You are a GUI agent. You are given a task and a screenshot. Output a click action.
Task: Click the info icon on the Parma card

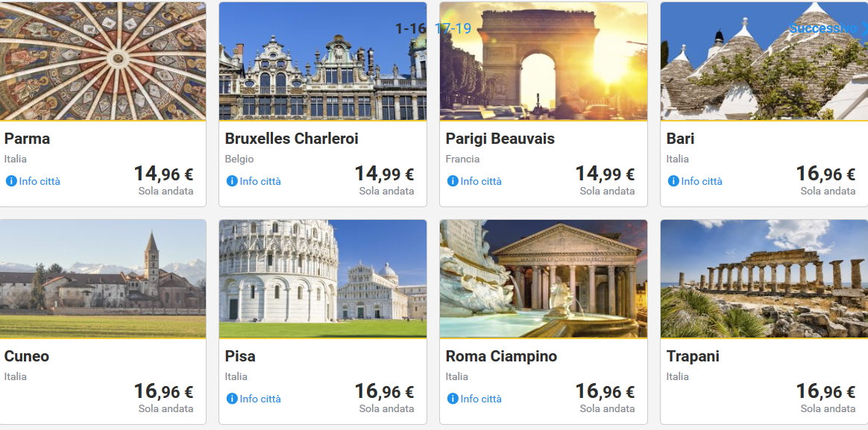(x=11, y=181)
